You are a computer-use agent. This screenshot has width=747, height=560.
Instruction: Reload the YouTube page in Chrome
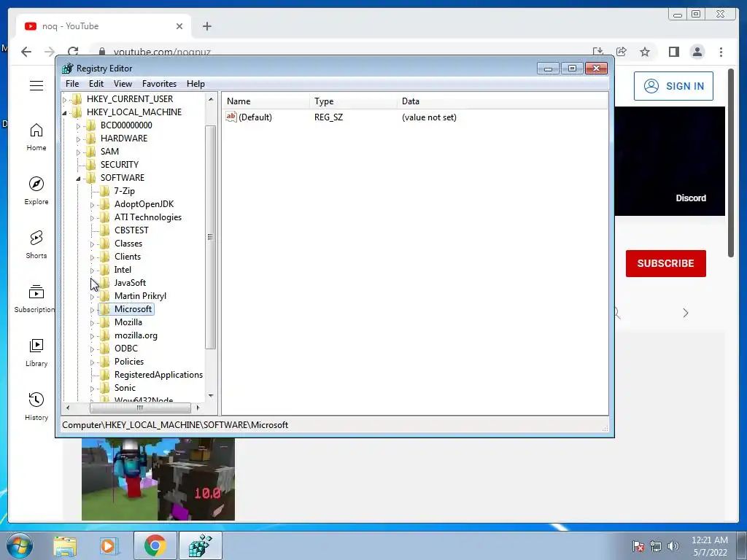(x=73, y=52)
